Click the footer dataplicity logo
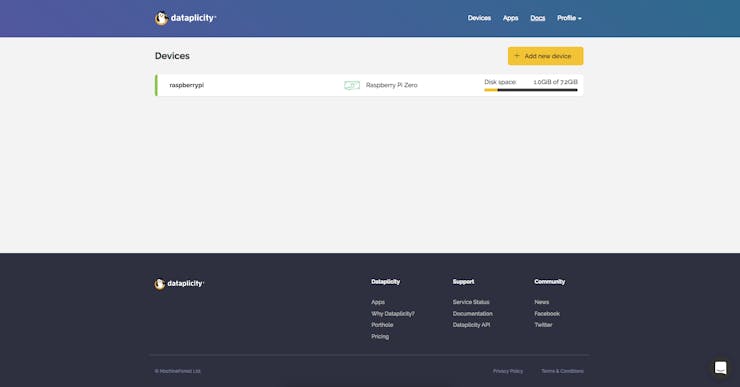 point(179,283)
